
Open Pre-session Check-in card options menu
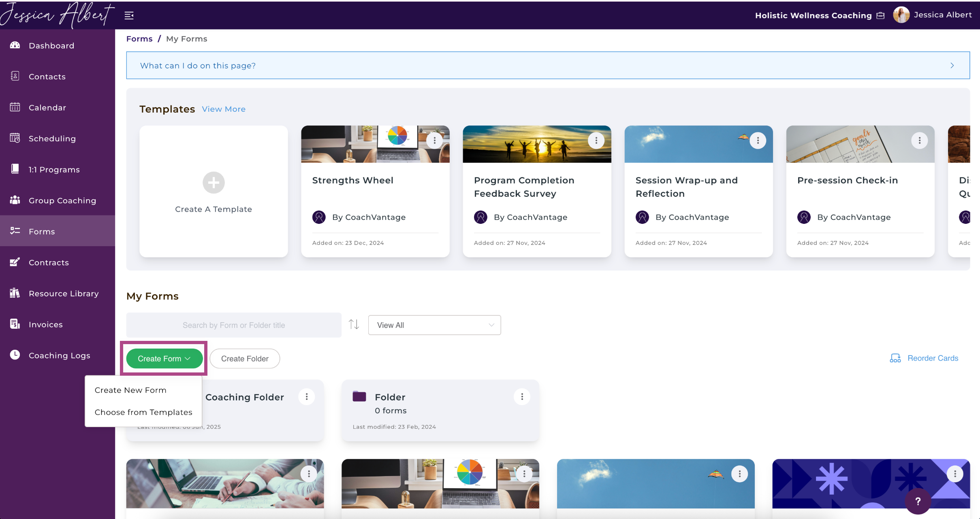[919, 140]
